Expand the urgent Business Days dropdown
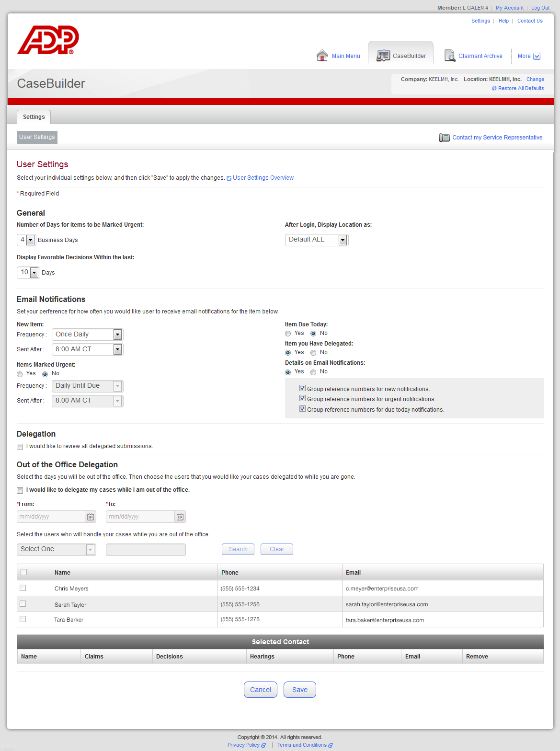 click(x=31, y=240)
